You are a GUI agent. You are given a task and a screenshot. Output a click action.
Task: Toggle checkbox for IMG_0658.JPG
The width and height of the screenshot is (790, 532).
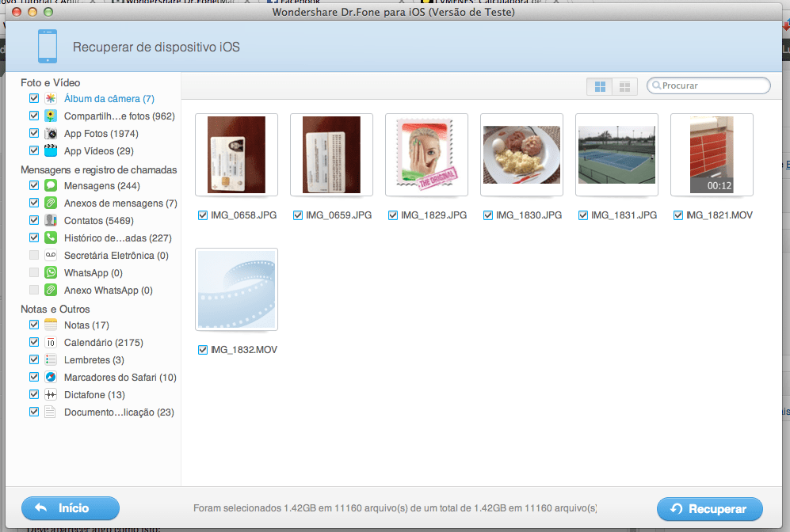click(x=203, y=215)
